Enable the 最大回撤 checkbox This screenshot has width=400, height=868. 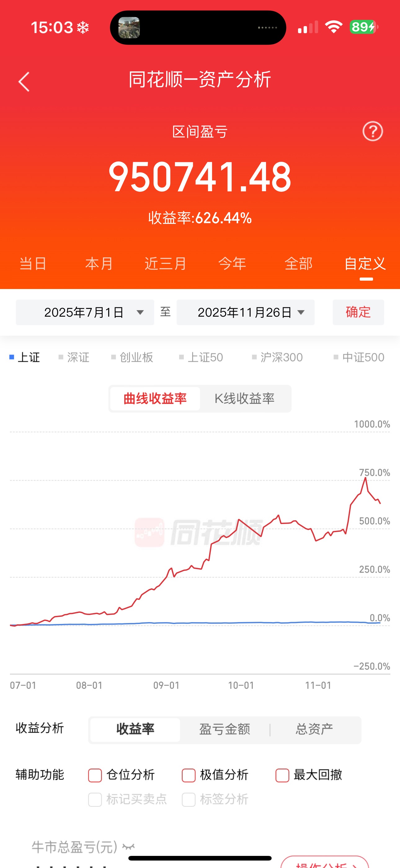(x=282, y=775)
